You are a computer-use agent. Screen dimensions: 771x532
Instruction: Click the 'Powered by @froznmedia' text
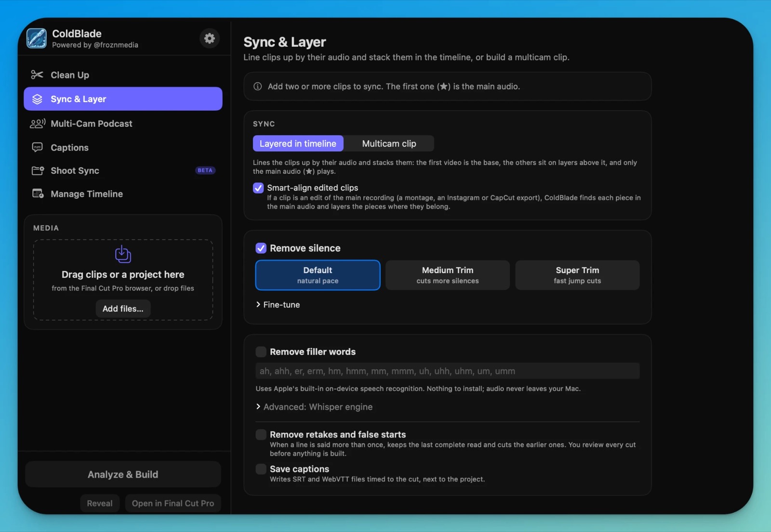coord(95,45)
